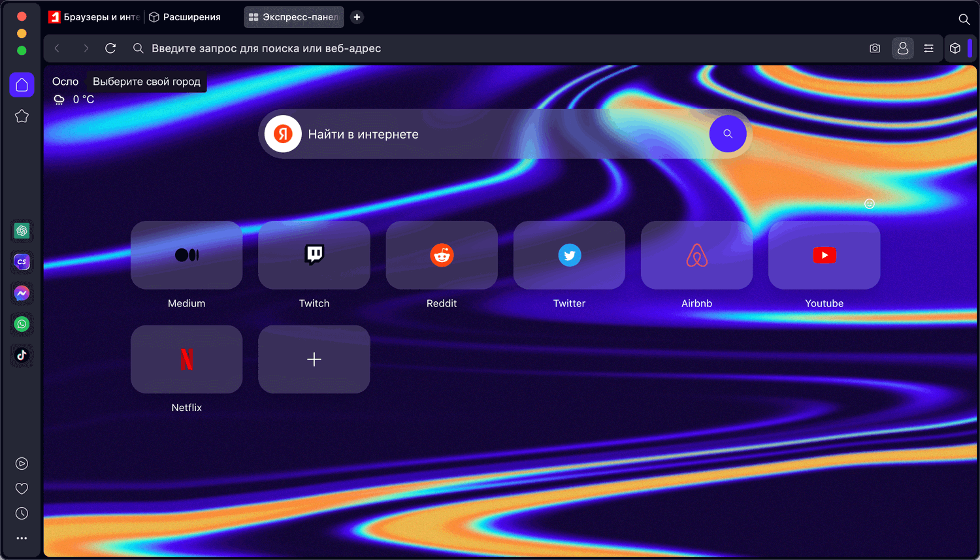The image size is (980, 560).
Task: Switch to the Браузеры и инте tab
Action: point(95,17)
